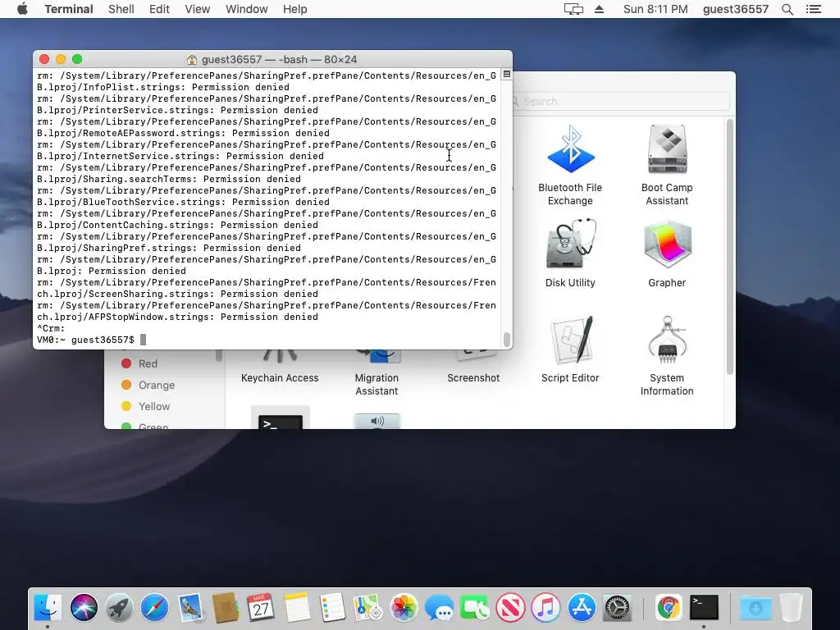The image size is (840, 630).
Task: Open Messages from the Dock
Action: point(439,608)
